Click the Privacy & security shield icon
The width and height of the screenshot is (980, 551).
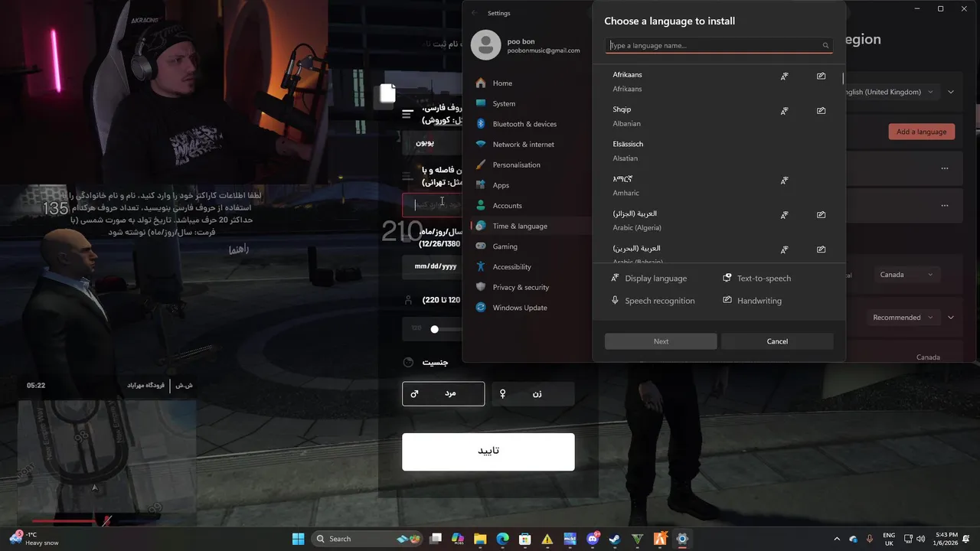481,287
